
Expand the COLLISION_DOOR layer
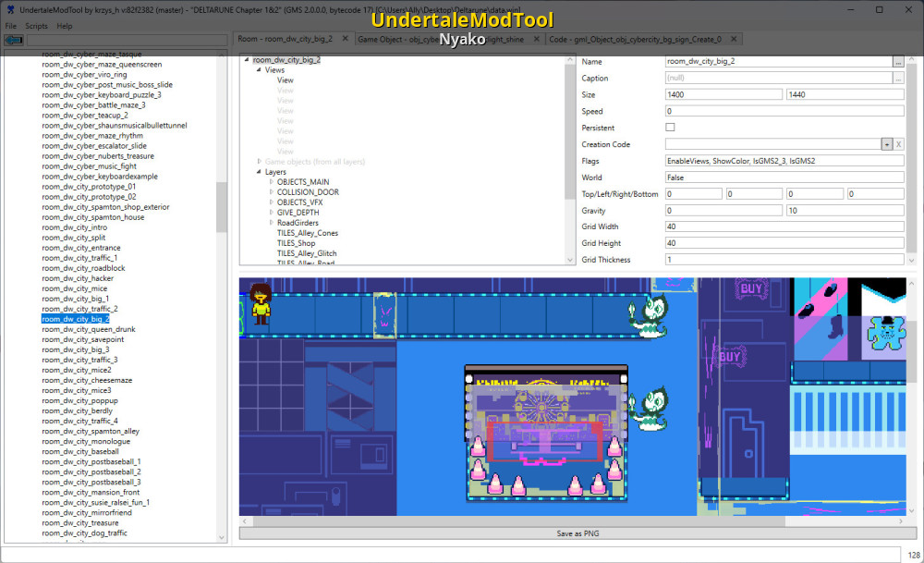click(x=271, y=191)
